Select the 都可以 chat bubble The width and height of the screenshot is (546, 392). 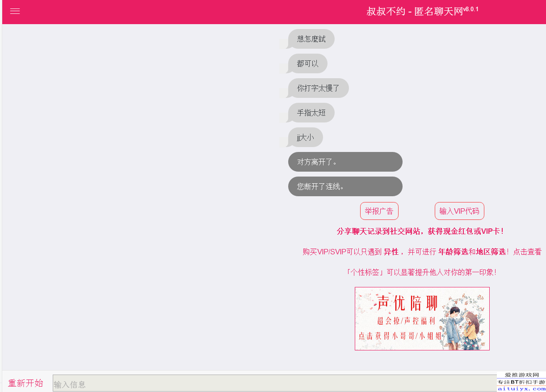(307, 63)
